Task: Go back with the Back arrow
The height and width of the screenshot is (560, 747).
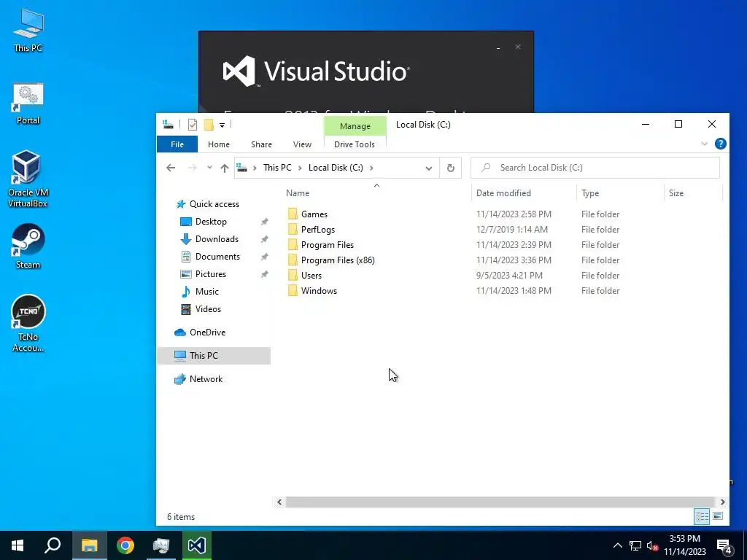Action: [171, 168]
